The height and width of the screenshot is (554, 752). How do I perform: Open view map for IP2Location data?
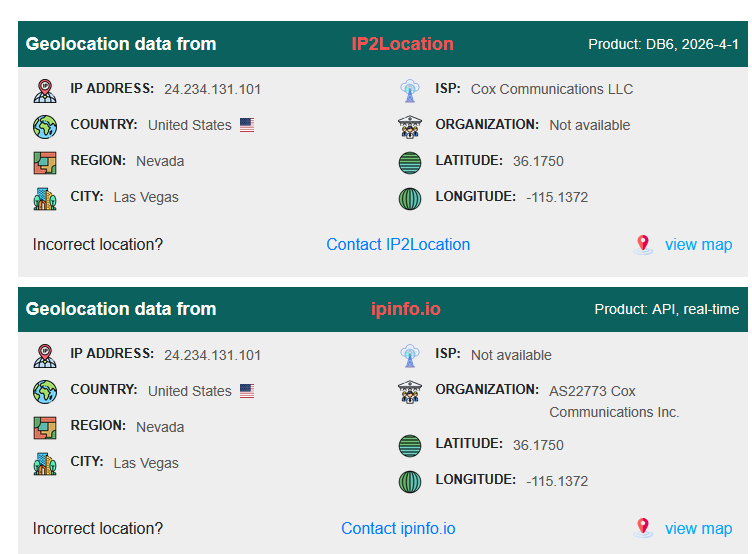click(x=698, y=245)
